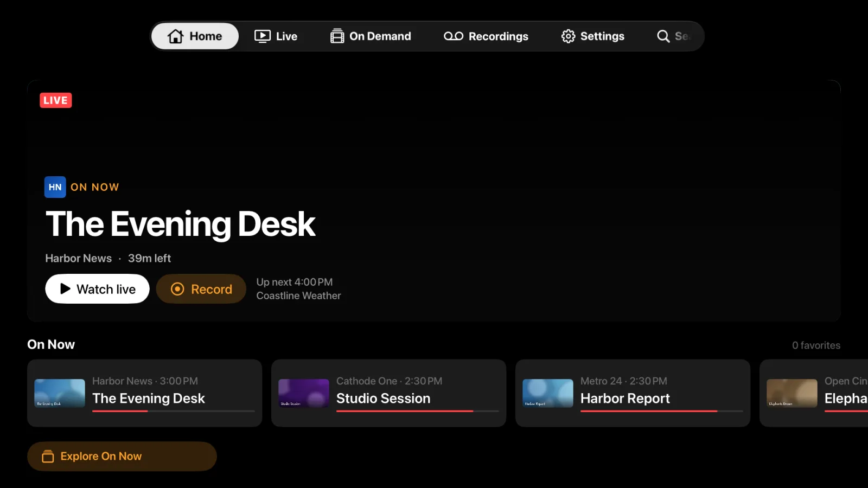Select the Harbor Report thumbnail
This screenshot has width=868, height=488.
[548, 393]
